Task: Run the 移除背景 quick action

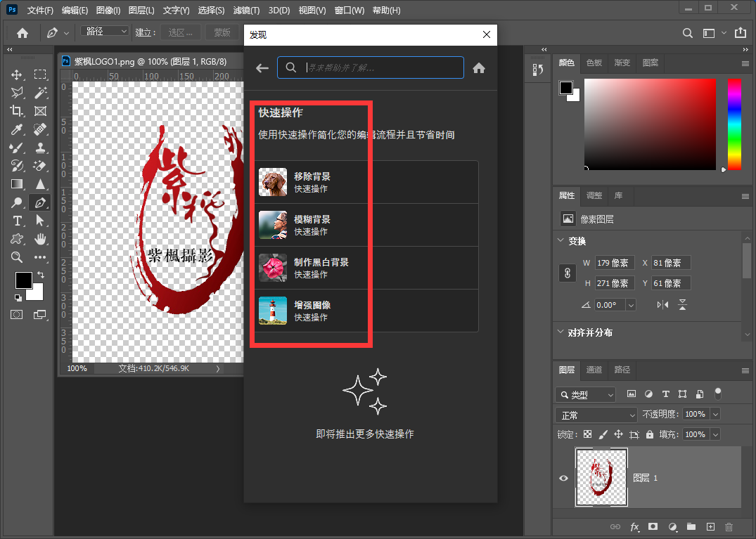Action: click(x=366, y=182)
